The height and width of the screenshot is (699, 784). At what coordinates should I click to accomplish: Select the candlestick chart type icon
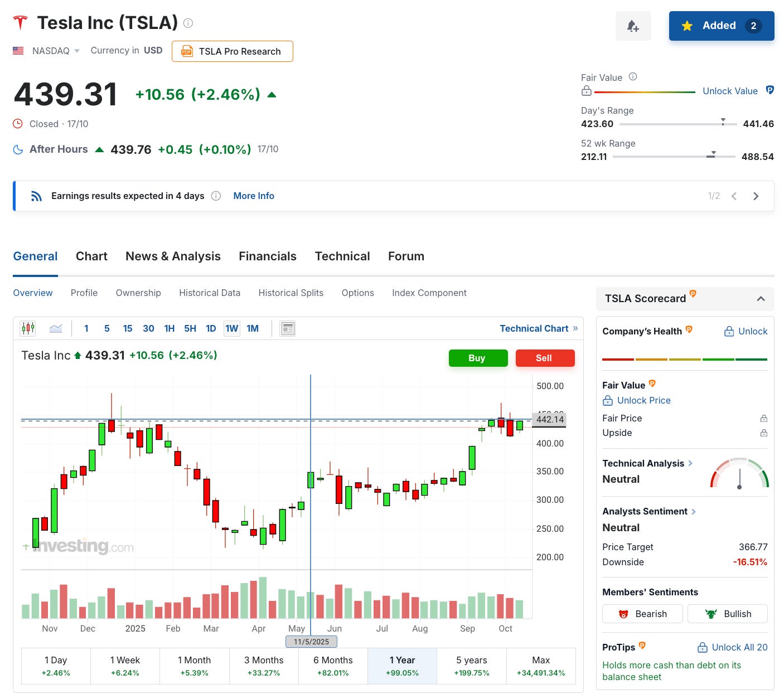click(28, 328)
